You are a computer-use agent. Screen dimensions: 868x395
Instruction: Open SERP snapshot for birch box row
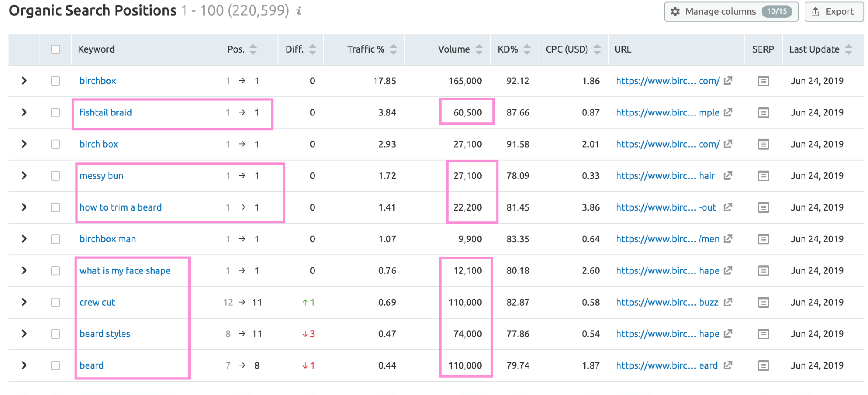point(763,144)
